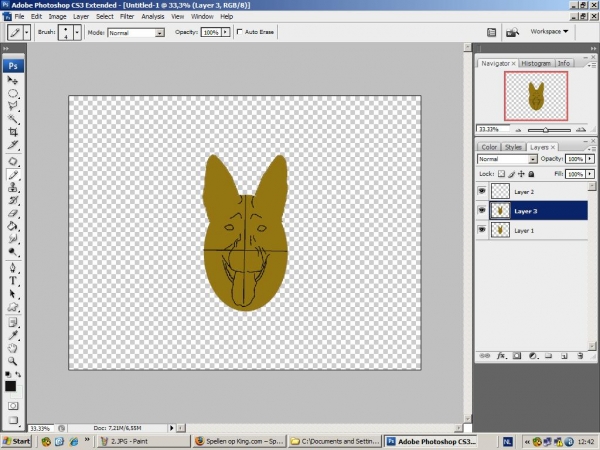
Task: Select the Magic Wand tool
Action: tap(13, 119)
